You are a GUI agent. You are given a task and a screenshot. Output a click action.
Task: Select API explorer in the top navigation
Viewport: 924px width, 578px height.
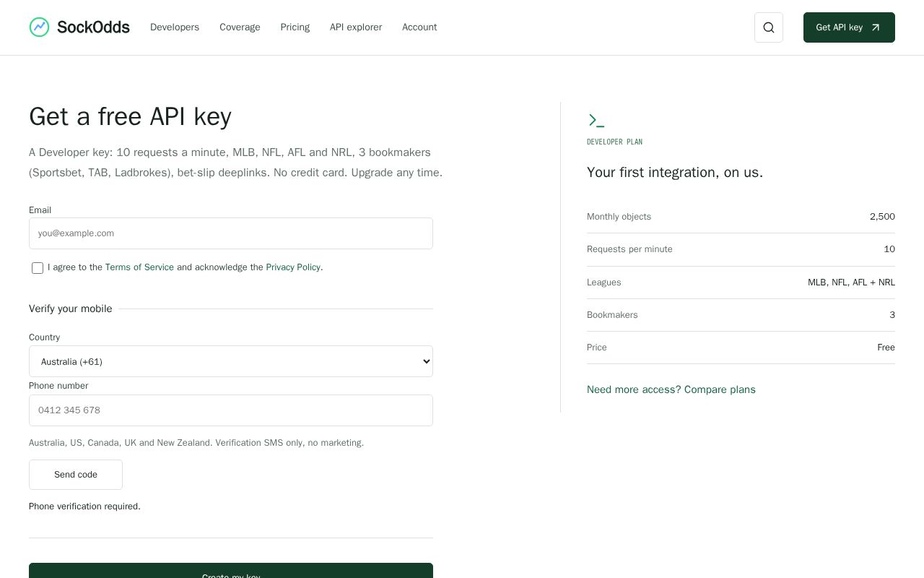coord(356,27)
